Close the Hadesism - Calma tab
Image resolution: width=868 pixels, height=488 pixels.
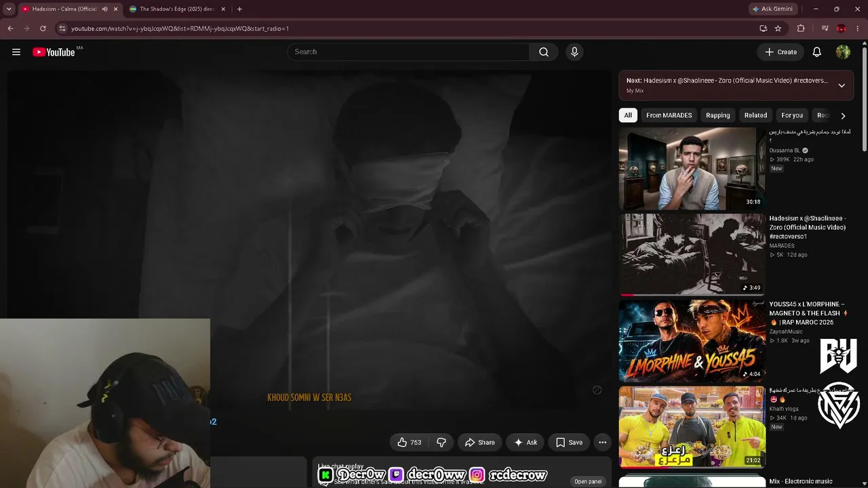[115, 9]
